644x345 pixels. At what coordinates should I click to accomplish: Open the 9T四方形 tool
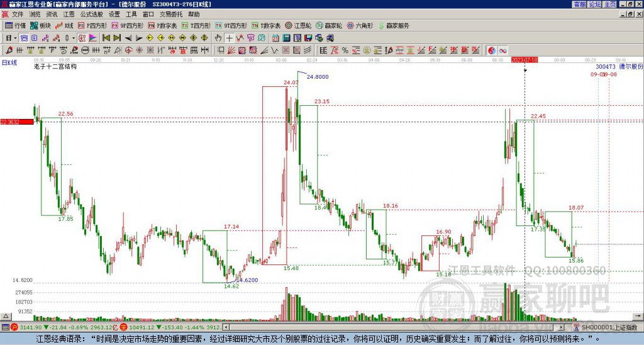[231, 25]
